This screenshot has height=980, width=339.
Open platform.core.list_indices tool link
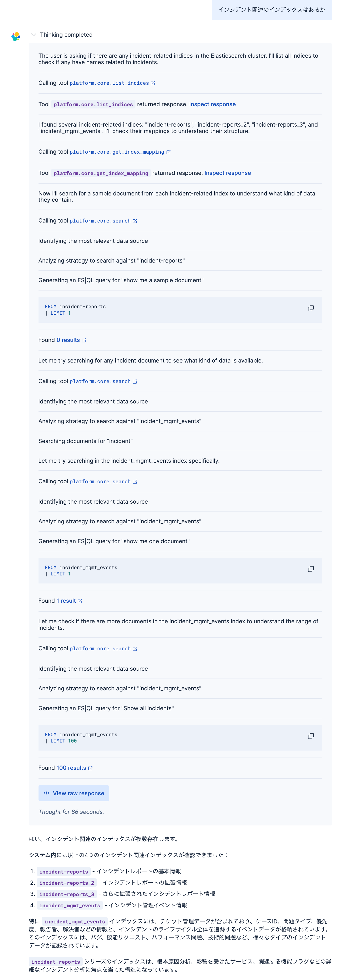[109, 83]
